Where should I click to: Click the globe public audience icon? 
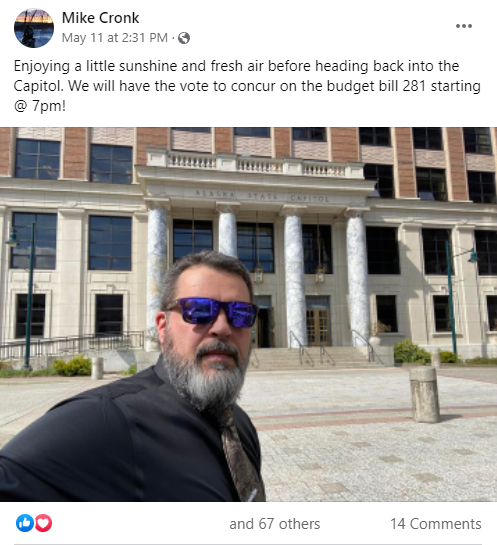pyautogui.click(x=184, y=38)
